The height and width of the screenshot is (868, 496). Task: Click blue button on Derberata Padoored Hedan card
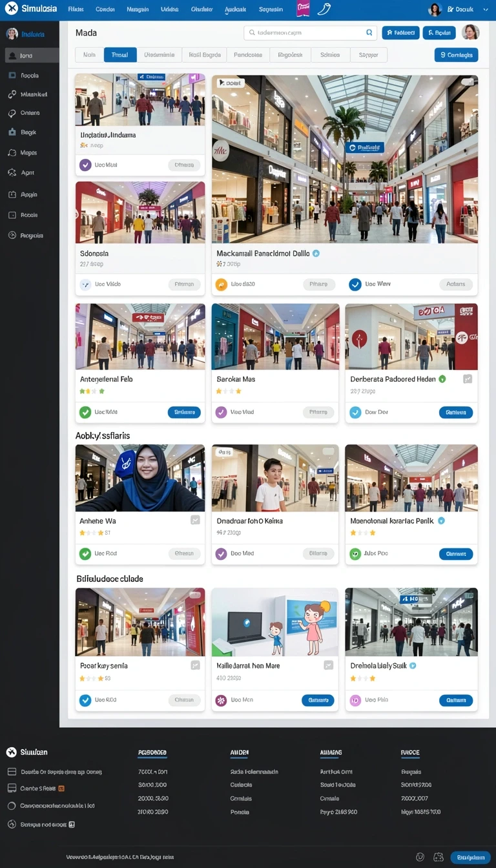pyautogui.click(x=455, y=412)
